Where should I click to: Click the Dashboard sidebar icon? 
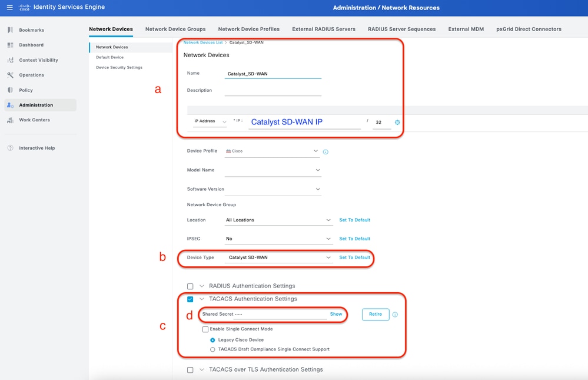[10, 45]
